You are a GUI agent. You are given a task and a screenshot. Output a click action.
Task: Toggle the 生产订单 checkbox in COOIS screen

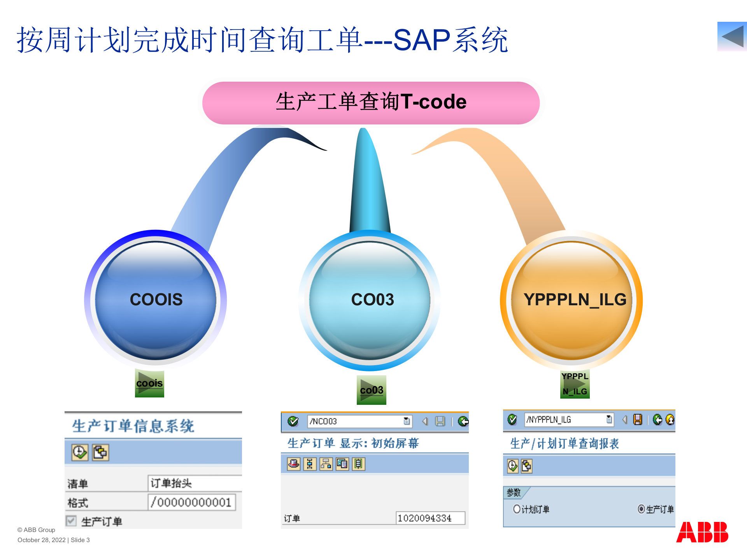(x=71, y=521)
